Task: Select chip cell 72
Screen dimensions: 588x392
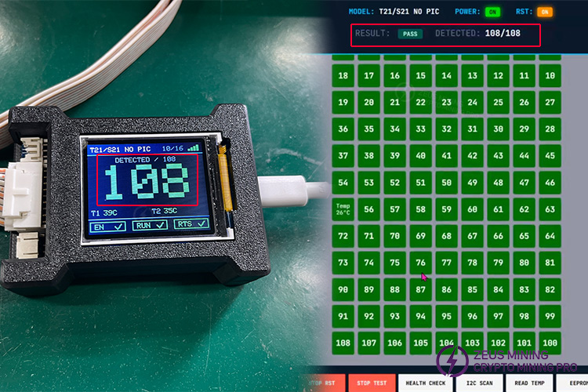Action: (x=343, y=236)
